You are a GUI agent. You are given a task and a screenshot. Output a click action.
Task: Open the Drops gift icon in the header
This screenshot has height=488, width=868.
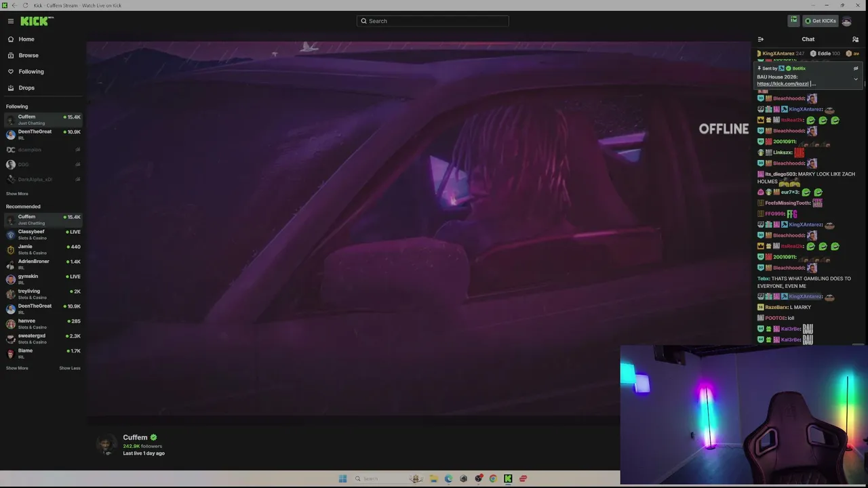click(x=793, y=21)
